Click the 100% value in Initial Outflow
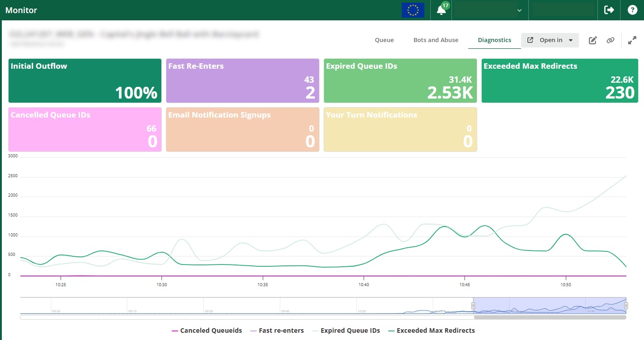 (136, 93)
